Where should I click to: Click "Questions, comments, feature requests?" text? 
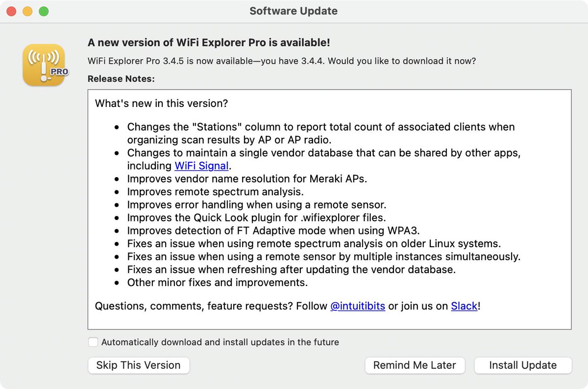tap(194, 306)
